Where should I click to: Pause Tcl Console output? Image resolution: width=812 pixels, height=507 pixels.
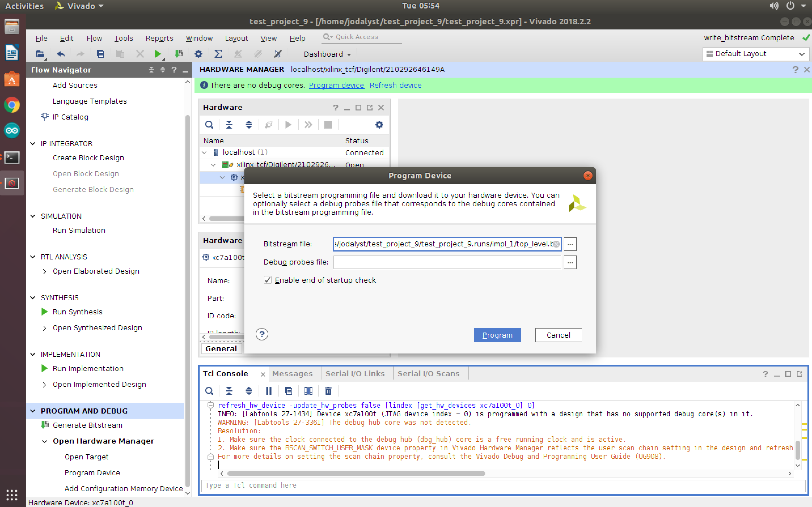pyautogui.click(x=268, y=391)
